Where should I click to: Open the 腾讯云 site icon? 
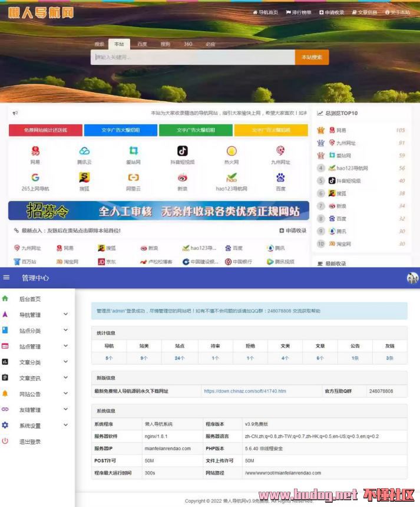(x=84, y=151)
